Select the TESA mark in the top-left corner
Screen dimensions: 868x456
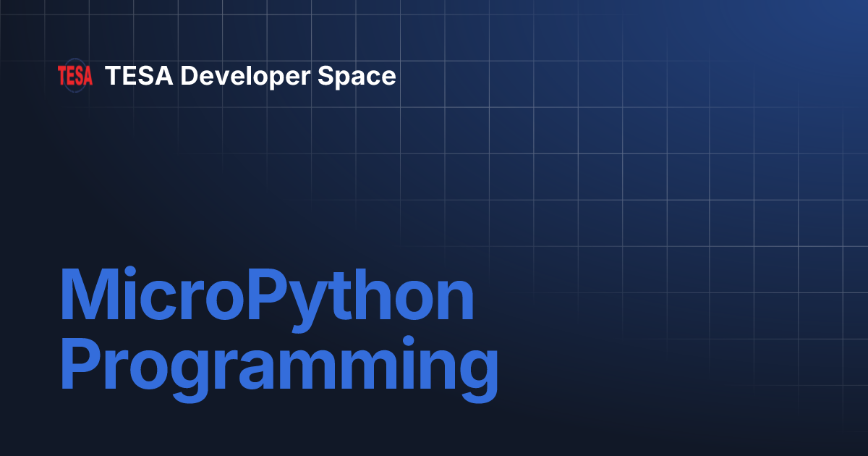click(75, 75)
